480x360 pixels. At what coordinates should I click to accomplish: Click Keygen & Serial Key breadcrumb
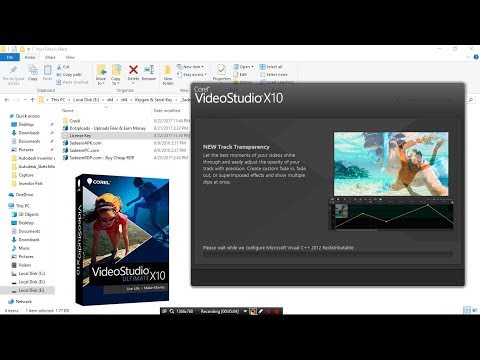[154, 100]
